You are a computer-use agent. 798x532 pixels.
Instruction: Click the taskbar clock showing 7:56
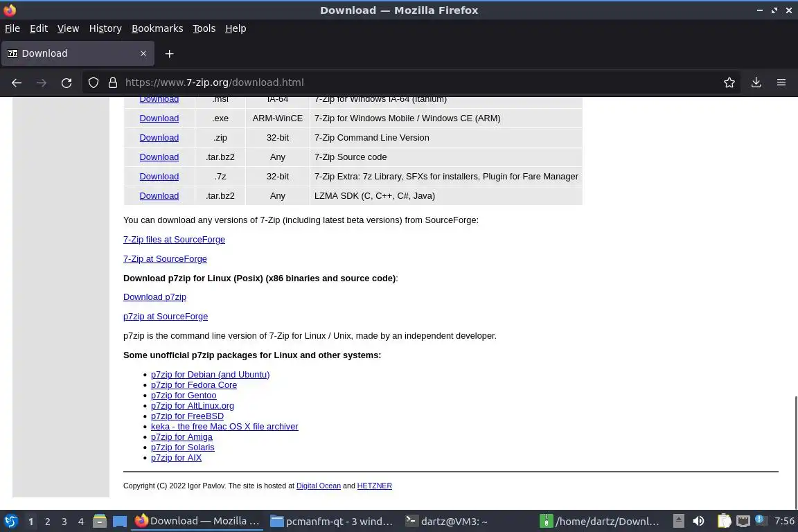click(x=784, y=521)
